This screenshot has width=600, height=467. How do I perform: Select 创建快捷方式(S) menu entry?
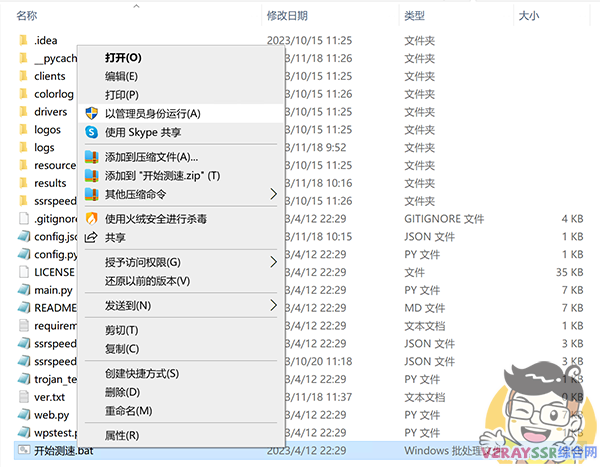(141, 373)
